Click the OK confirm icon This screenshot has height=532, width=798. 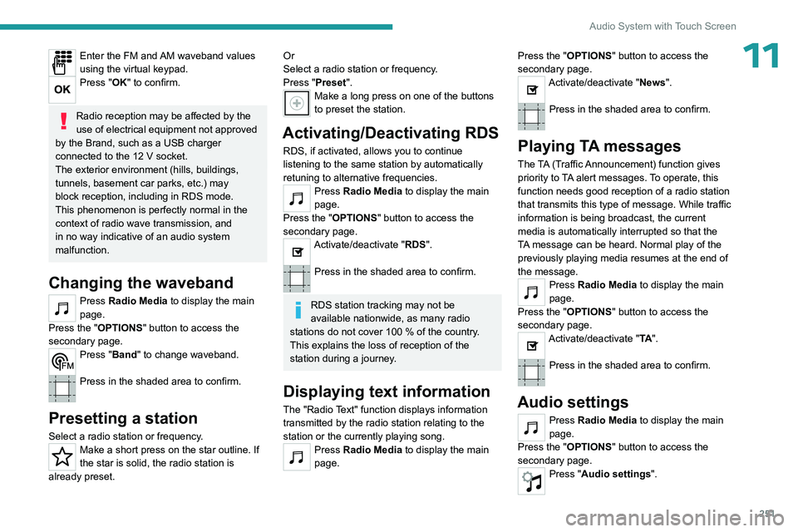[x=62, y=90]
